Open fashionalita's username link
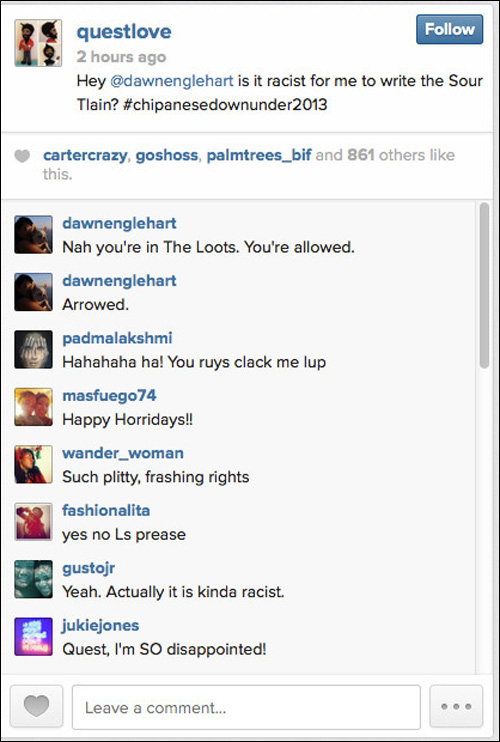The height and width of the screenshot is (742, 500). tap(106, 510)
